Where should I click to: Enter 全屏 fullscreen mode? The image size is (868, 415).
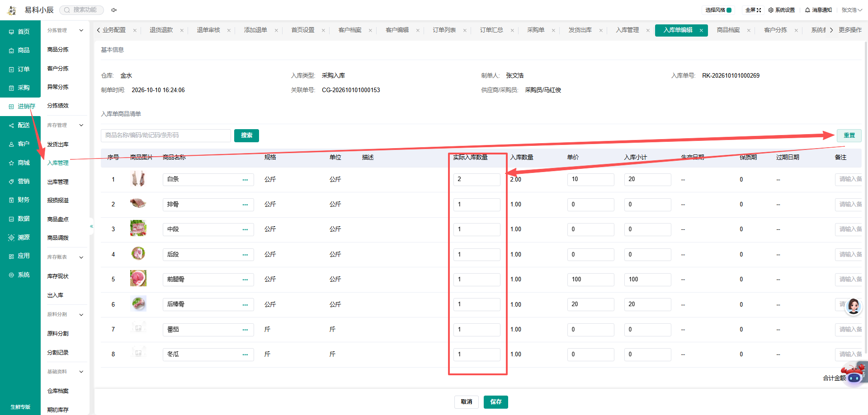pos(753,10)
